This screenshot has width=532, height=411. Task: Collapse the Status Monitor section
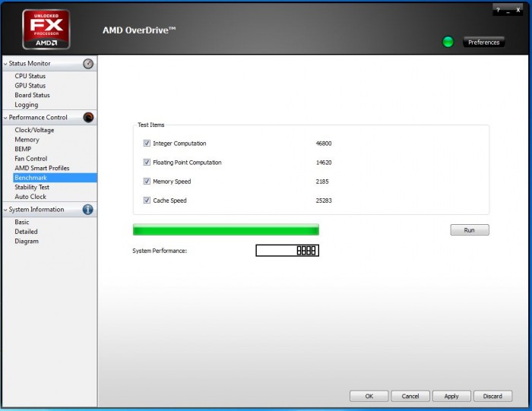[5, 64]
